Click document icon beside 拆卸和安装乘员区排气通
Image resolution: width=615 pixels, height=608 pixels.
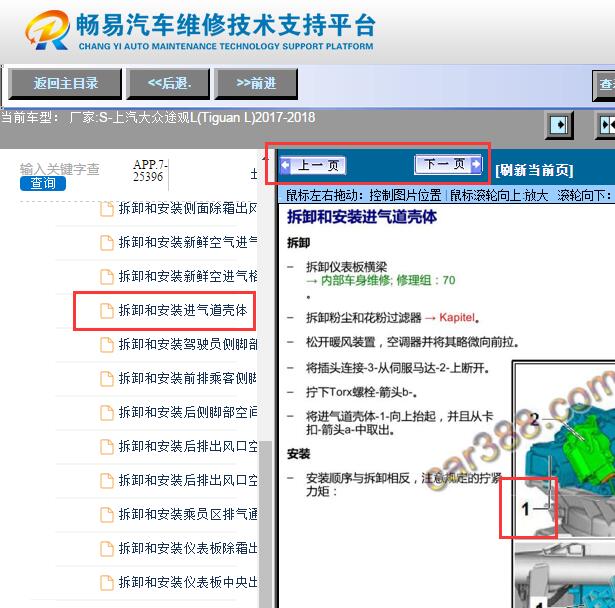pyautogui.click(x=107, y=515)
